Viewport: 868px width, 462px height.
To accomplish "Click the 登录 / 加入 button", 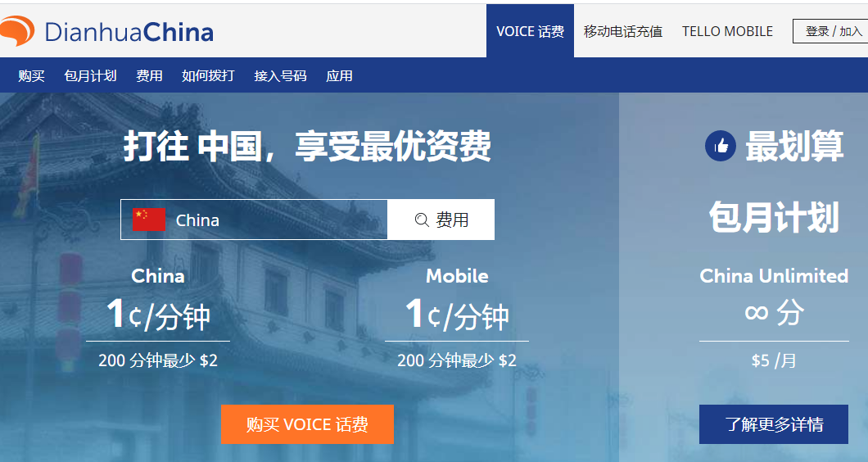I will tap(832, 31).
